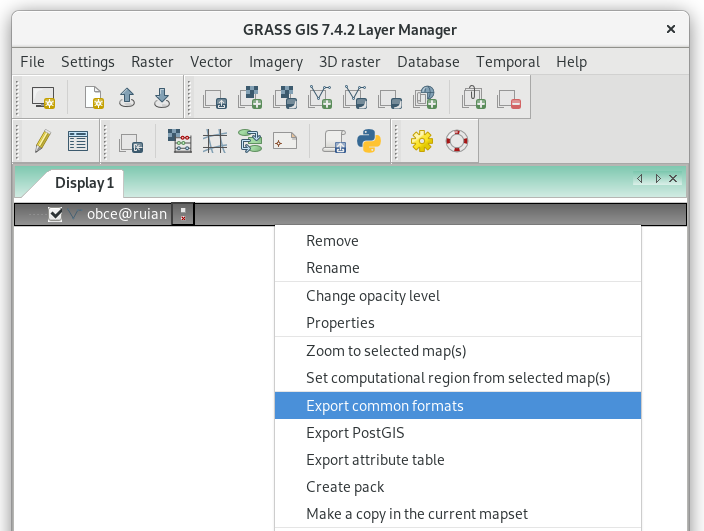Launch script scroll icon
The image size is (704, 531).
[x=334, y=141]
